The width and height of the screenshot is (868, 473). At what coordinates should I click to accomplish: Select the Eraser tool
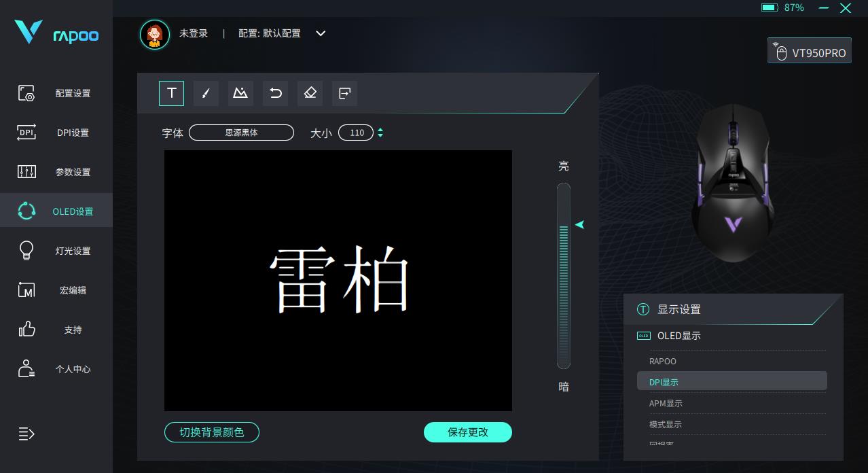point(310,93)
